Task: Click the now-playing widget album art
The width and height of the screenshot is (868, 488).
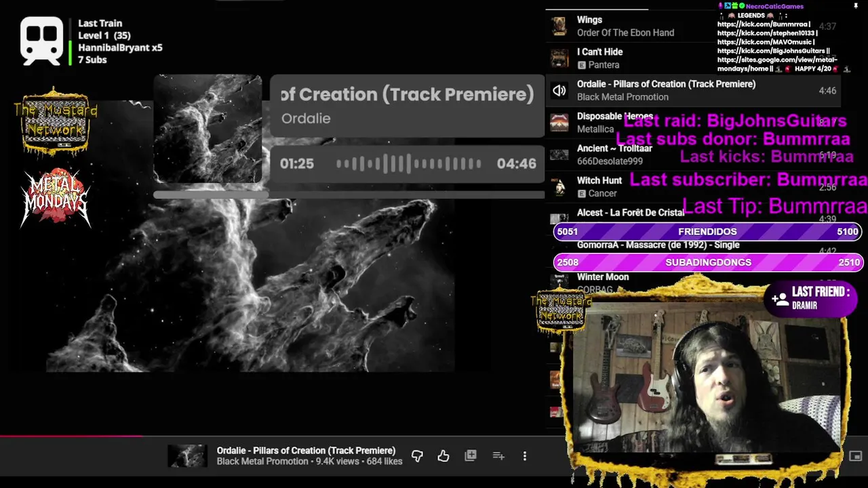Action: (x=208, y=129)
